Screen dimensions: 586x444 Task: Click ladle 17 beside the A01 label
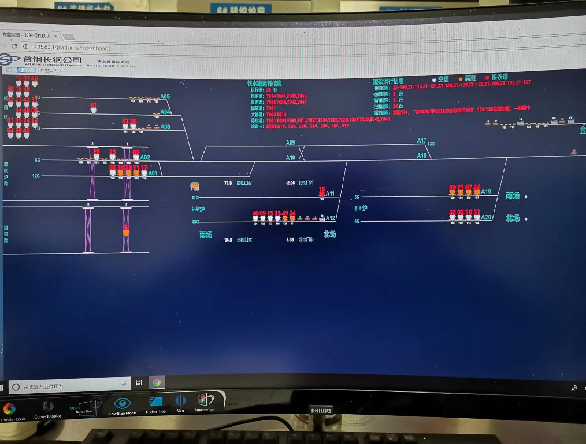pyautogui.click(x=144, y=170)
